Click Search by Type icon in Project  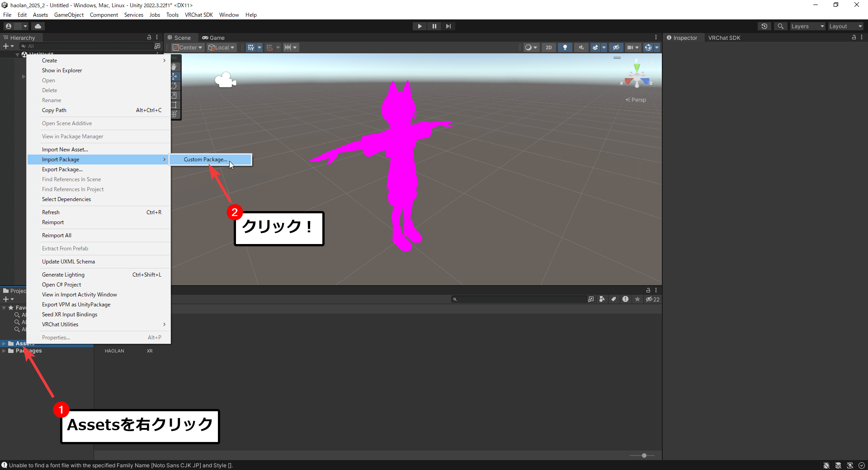click(602, 299)
